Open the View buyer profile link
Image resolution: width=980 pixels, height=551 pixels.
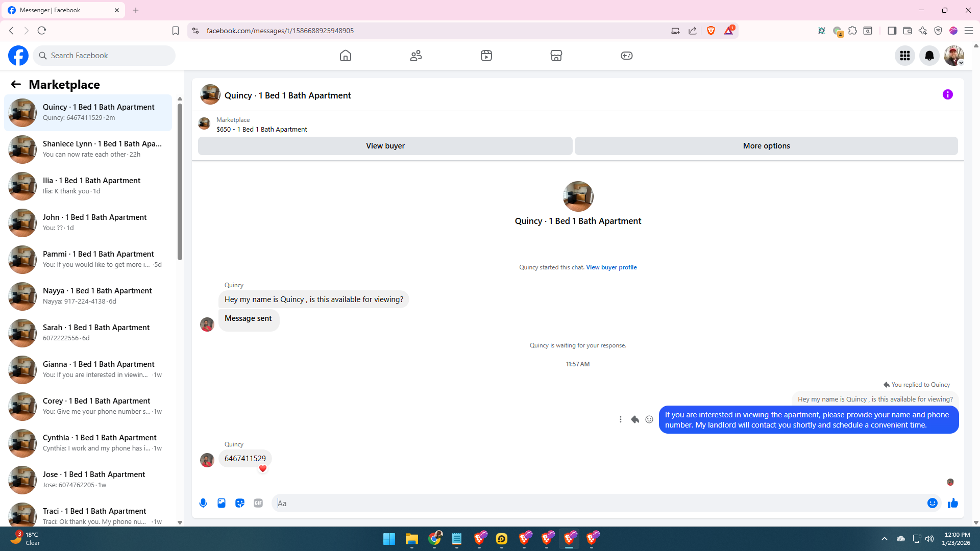[x=611, y=267]
